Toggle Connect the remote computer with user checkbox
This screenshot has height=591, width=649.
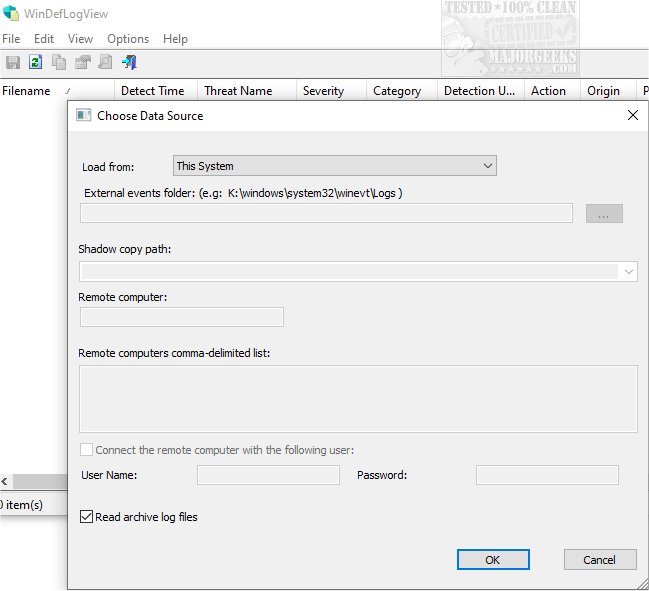(x=86, y=450)
